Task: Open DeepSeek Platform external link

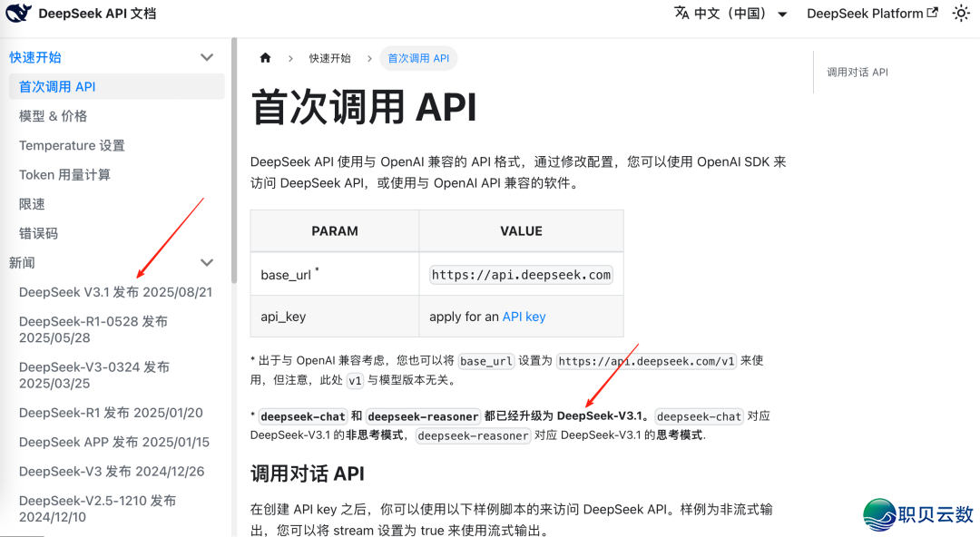Action: tap(872, 14)
